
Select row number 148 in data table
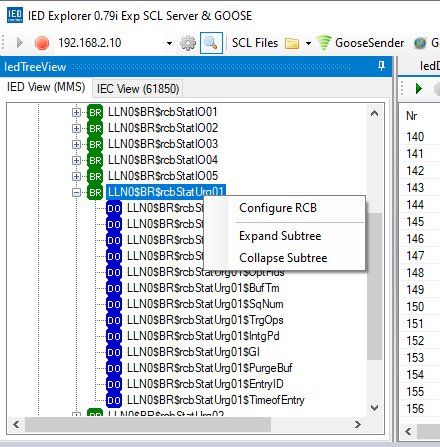[415, 273]
